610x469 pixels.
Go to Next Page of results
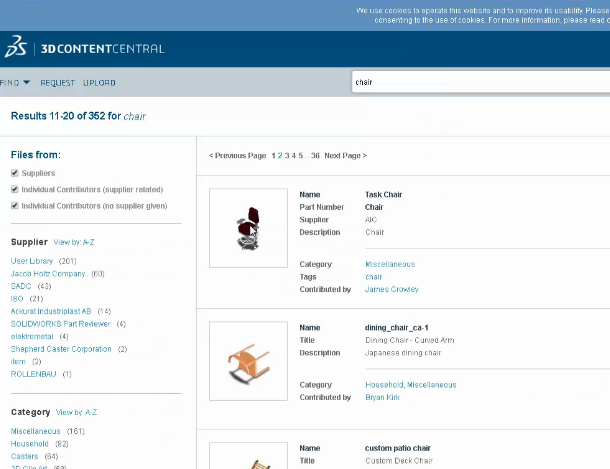pyautogui.click(x=345, y=156)
